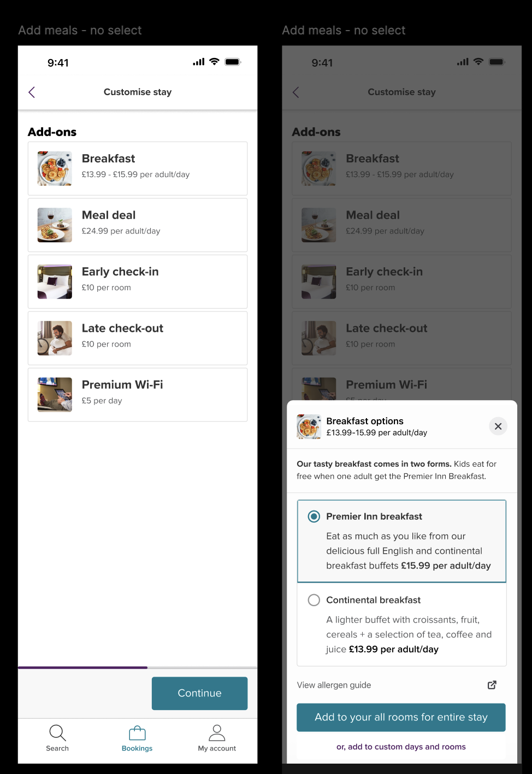532x774 pixels.
Task: Open the Breakfast add-on card in left screen
Action: click(138, 168)
